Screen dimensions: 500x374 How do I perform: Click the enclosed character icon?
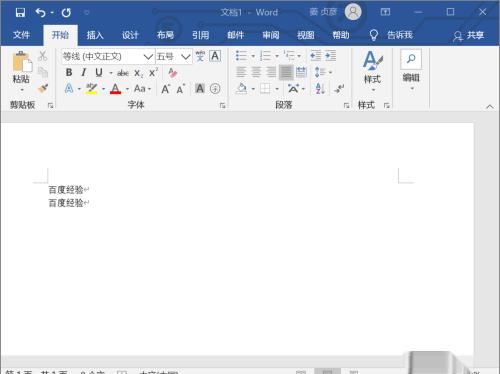tap(215, 89)
